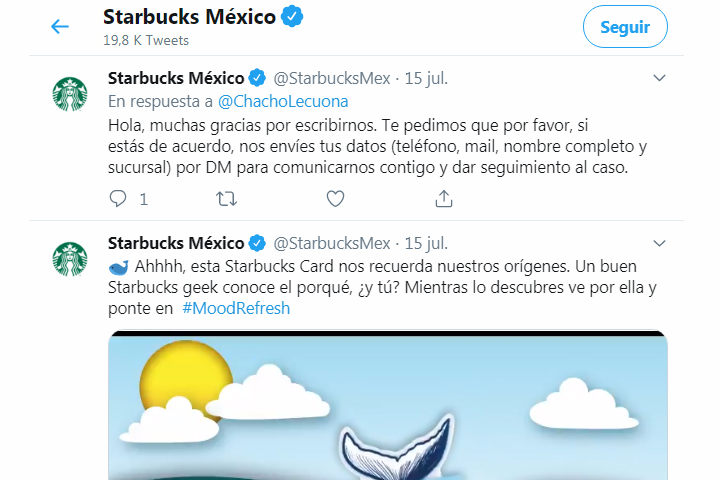The image size is (720, 480).
Task: Expand the whale tweet's options chevron
Action: 659,243
